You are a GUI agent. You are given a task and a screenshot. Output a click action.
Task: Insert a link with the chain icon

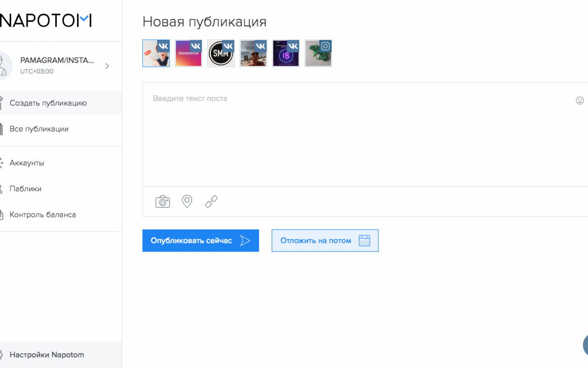pyautogui.click(x=211, y=201)
